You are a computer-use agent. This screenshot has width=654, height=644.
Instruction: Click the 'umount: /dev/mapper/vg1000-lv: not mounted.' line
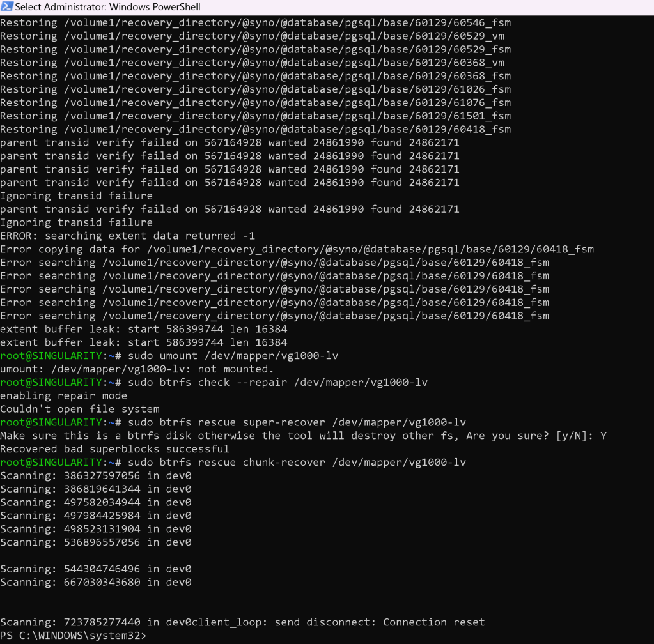pos(137,369)
